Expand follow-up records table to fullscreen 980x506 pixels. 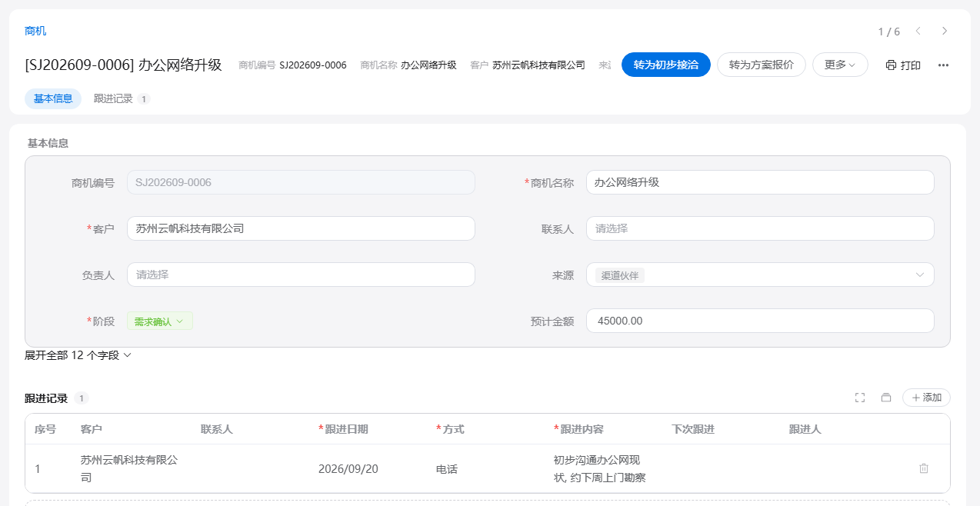[860, 398]
